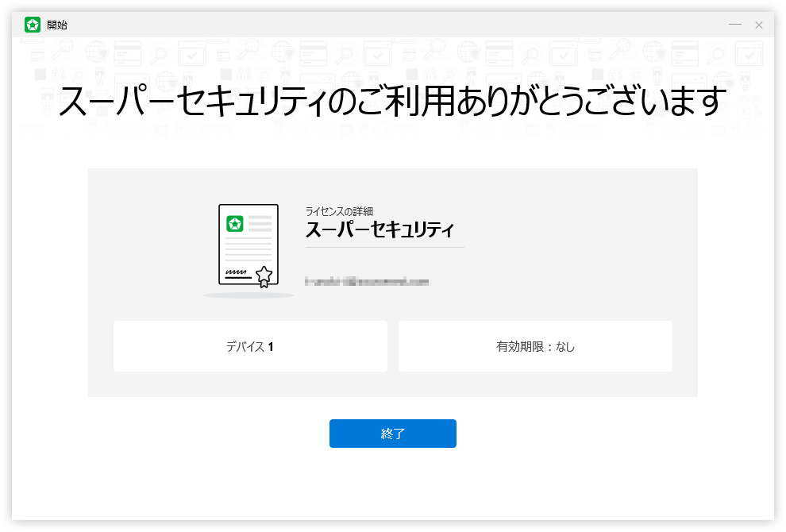Click the bold スーパーセキュリティ product name

[380, 230]
